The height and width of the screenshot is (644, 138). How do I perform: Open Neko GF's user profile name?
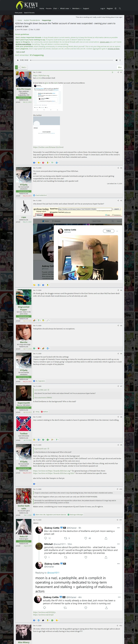click(24, 536)
